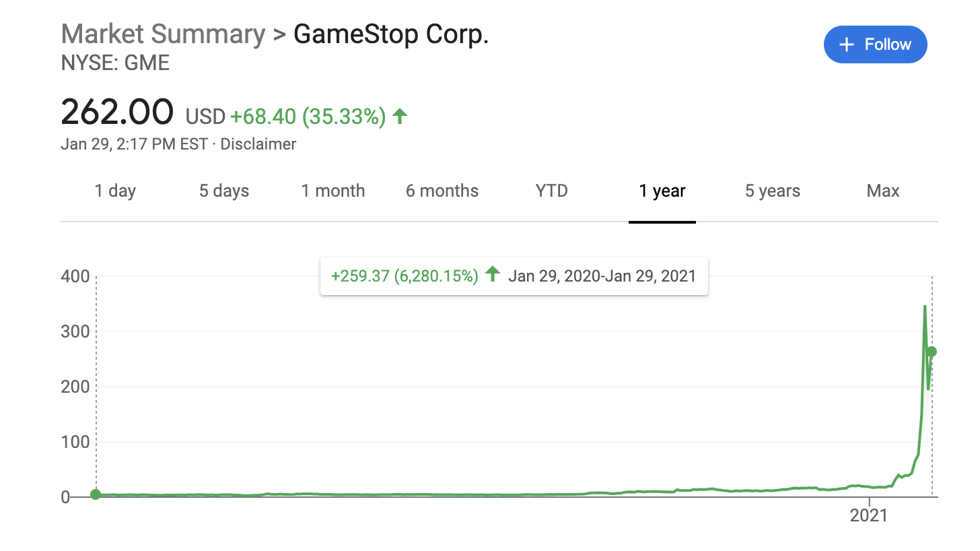The image size is (980, 551).
Task: Open the Disclaimer link
Action: (x=258, y=144)
